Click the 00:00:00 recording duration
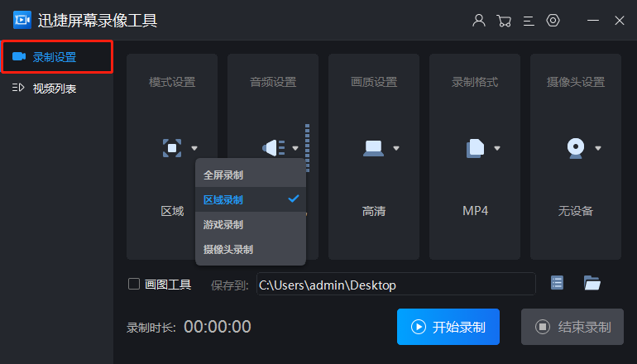Image resolution: width=637 pixels, height=364 pixels. point(218,327)
